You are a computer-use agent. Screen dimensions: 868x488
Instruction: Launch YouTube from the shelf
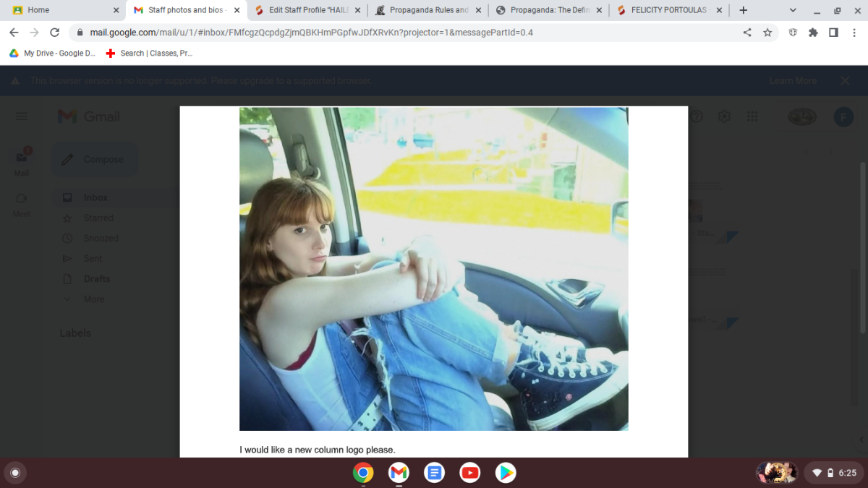pyautogui.click(x=469, y=473)
